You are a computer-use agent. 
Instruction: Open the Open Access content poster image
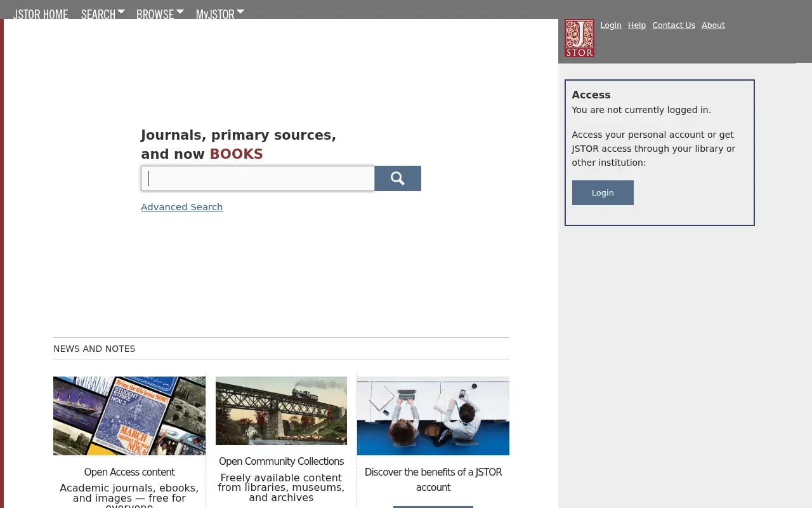[129, 416]
